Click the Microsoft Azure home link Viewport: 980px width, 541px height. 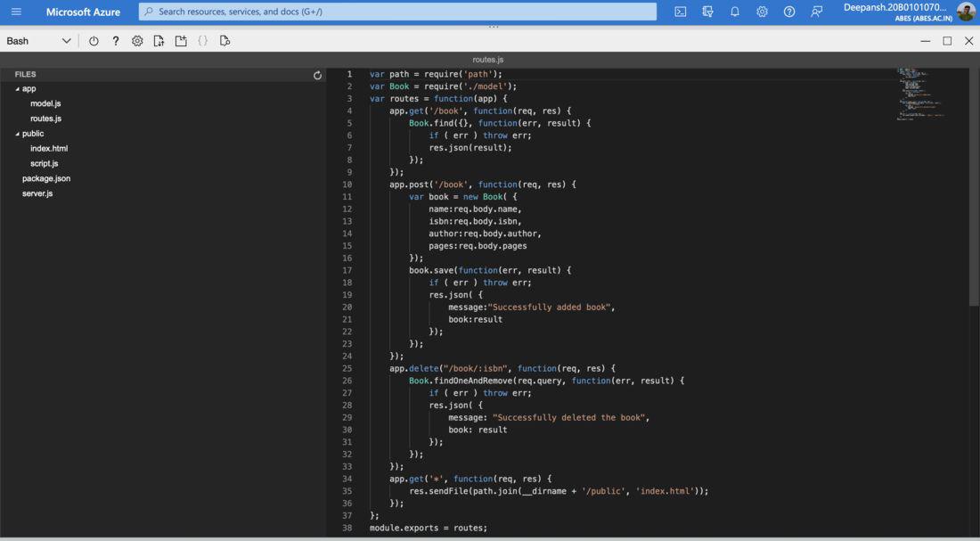[x=83, y=12]
